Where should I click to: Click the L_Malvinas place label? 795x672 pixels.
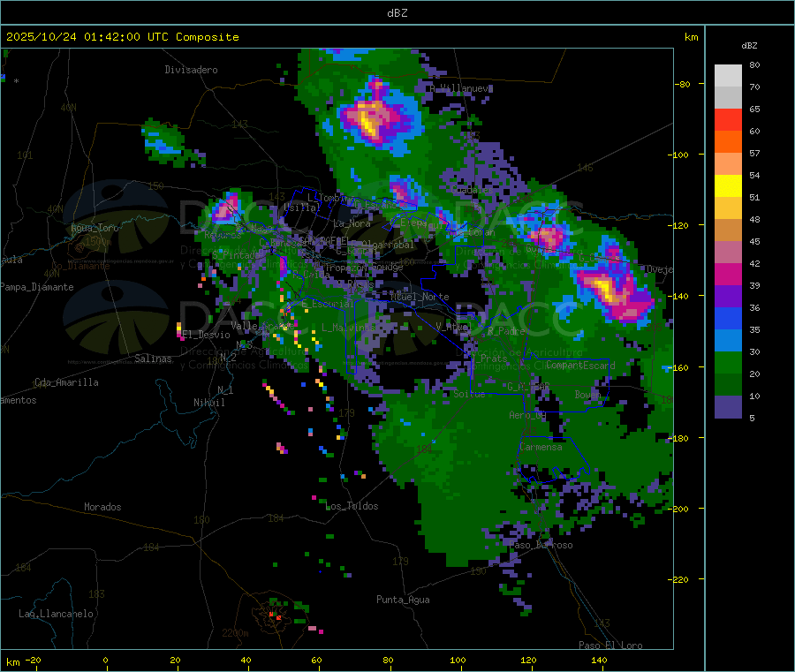[348, 328]
